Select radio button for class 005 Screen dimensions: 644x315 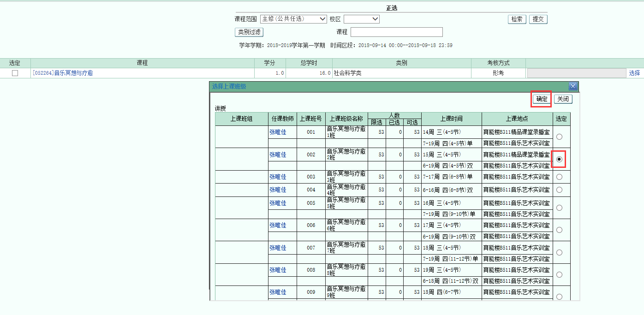(x=559, y=208)
